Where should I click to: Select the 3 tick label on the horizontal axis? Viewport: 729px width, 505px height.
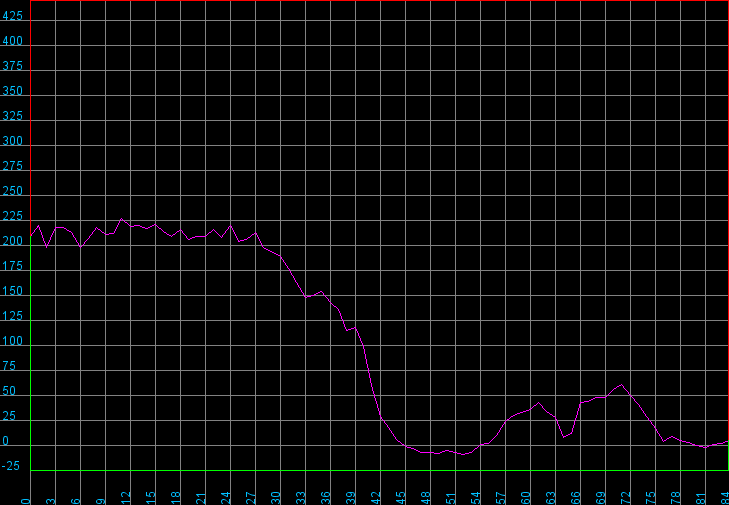[x=51, y=501]
